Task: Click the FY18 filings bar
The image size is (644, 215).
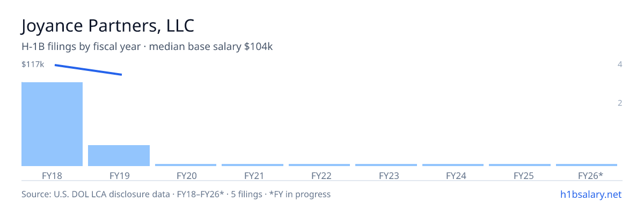Action: coord(52,124)
